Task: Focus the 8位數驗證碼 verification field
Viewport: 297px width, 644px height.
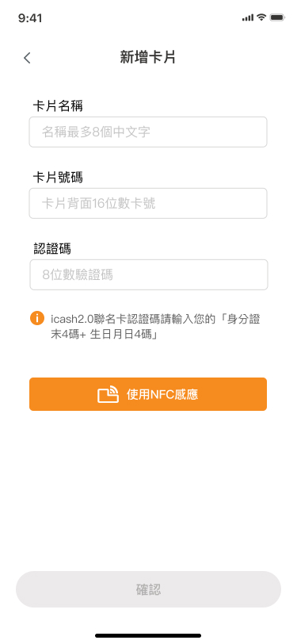Action: [149, 274]
